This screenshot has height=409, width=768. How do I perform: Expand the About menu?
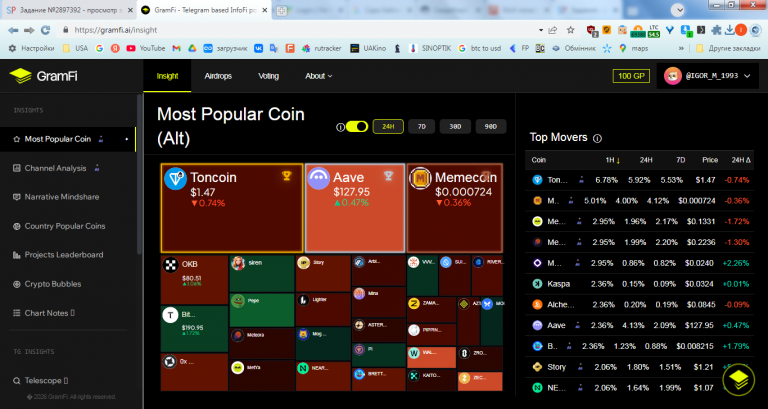click(318, 76)
